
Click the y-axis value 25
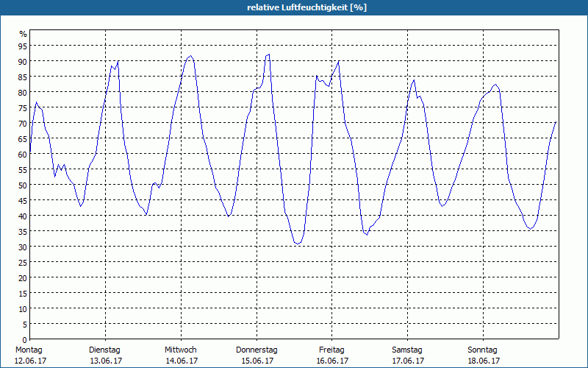(x=23, y=263)
